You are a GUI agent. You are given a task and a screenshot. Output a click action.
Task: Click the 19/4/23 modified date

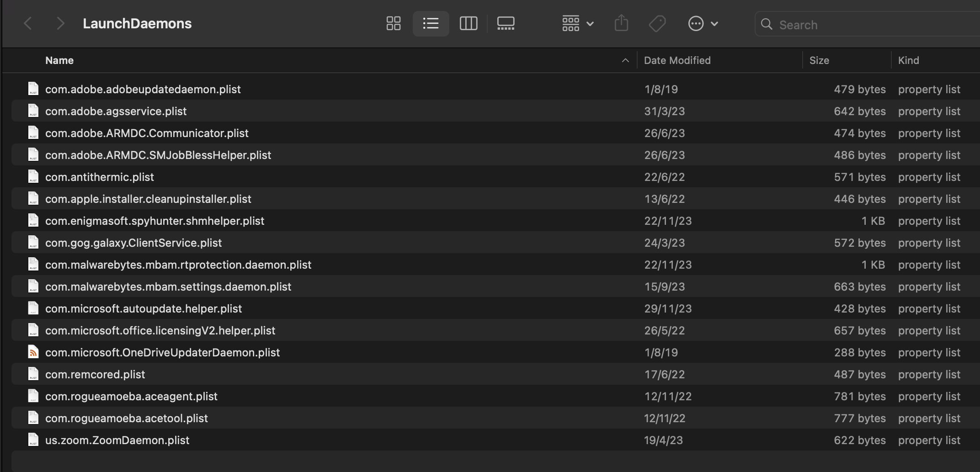point(663,440)
